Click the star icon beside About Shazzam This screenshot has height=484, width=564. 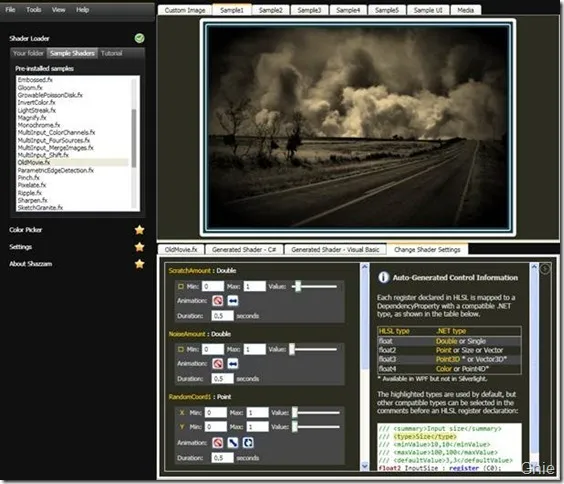[x=140, y=264]
